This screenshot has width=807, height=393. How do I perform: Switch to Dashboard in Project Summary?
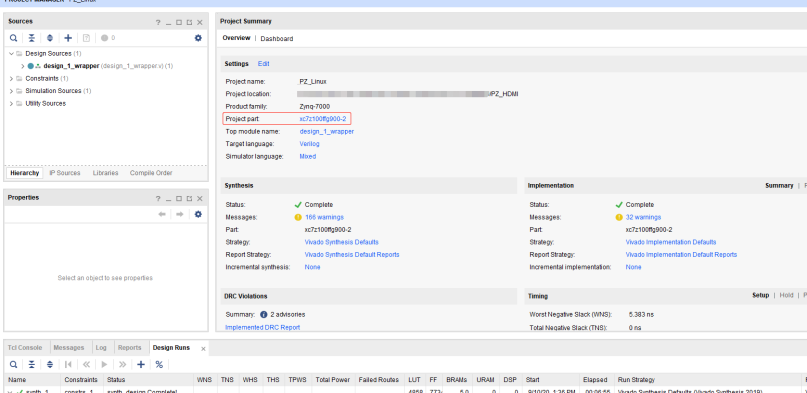coord(277,39)
